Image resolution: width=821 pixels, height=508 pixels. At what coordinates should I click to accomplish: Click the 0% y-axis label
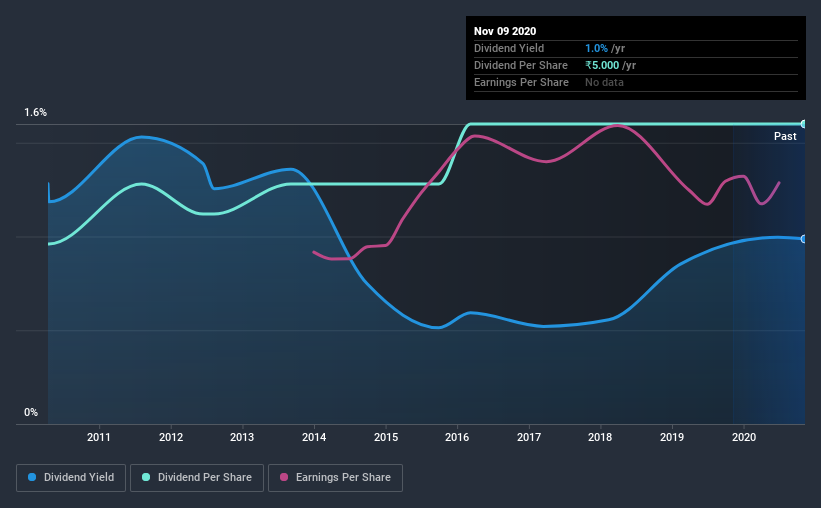click(x=31, y=413)
